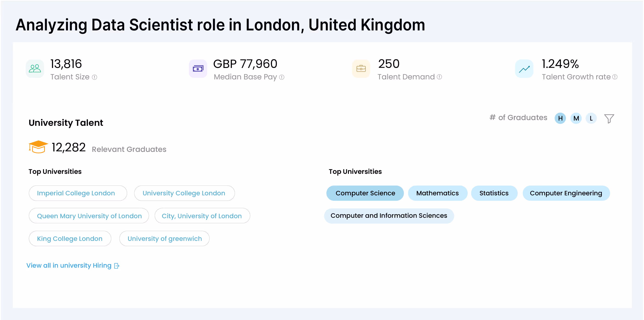Click the info icon beside Talent Size
Screen dimensions: 644x320
click(95, 77)
